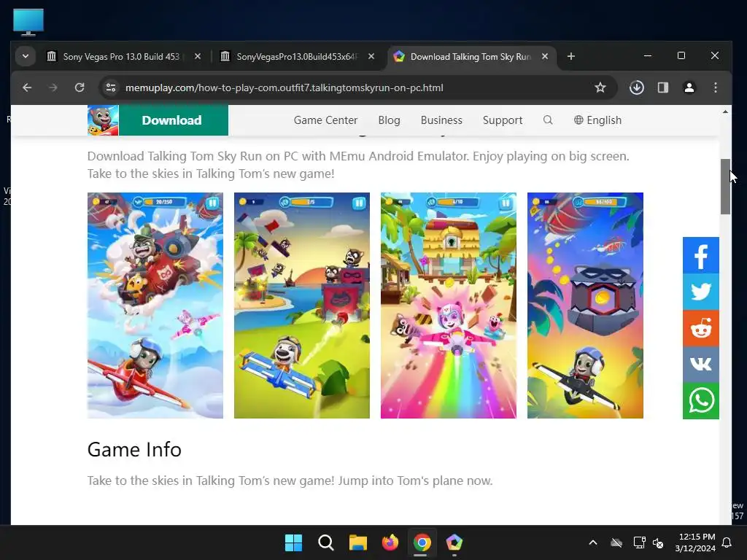This screenshot has height=560, width=747.
Task: Share the page on Twitter
Action: coord(701,292)
